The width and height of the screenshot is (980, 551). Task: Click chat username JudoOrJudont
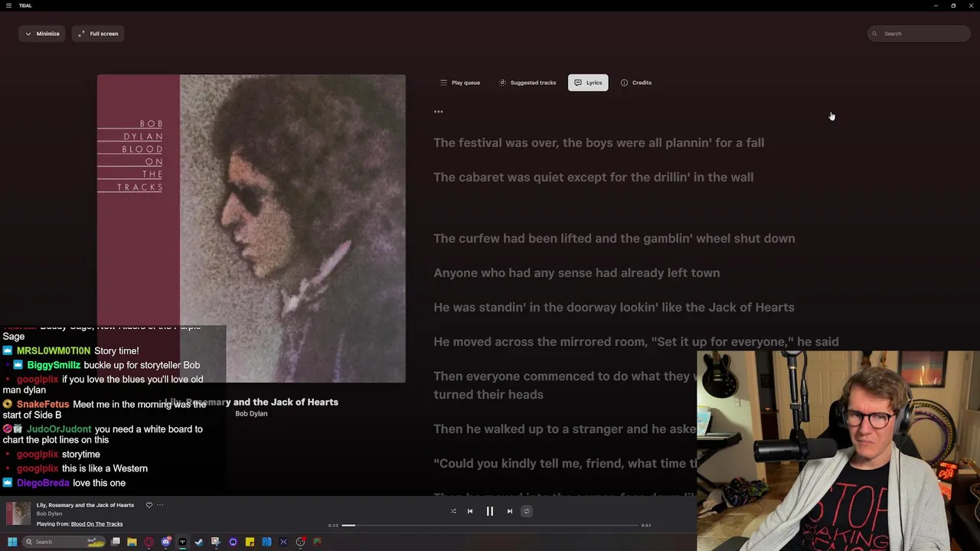tap(59, 429)
